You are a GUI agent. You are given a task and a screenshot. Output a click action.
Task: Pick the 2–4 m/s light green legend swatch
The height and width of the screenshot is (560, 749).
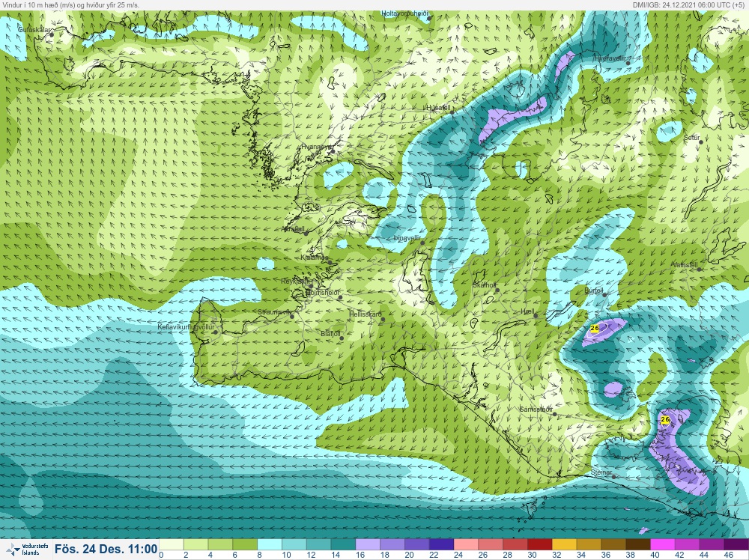pyautogui.click(x=195, y=545)
